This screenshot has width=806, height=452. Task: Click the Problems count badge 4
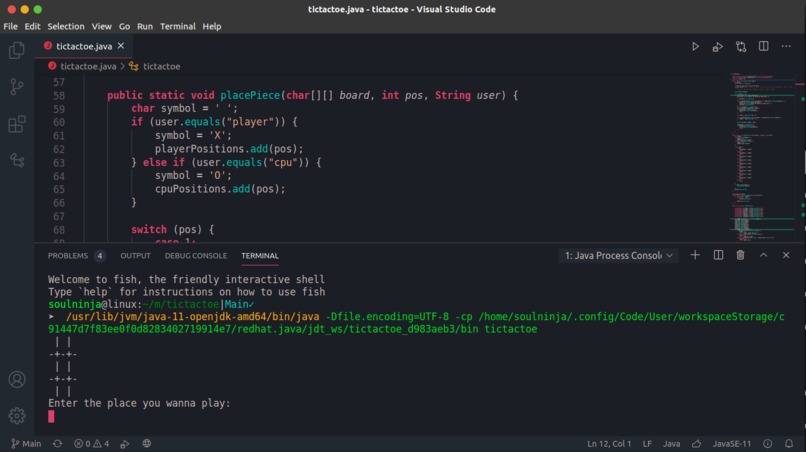click(100, 256)
